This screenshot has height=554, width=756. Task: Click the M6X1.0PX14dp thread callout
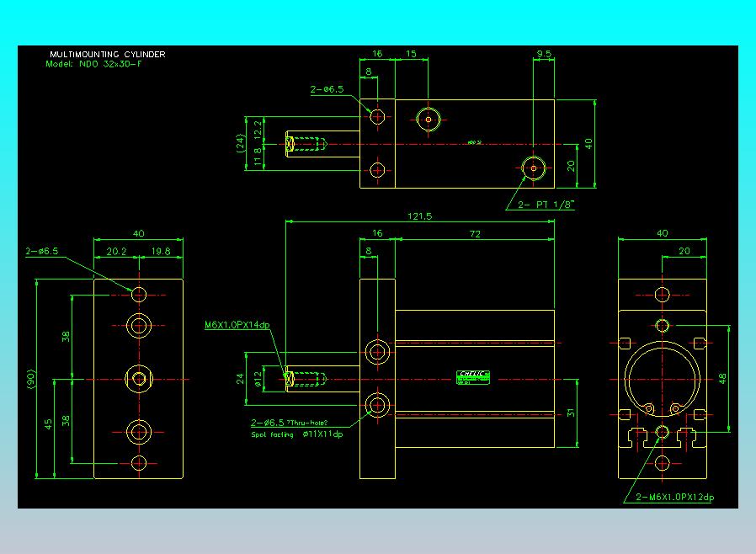click(237, 324)
